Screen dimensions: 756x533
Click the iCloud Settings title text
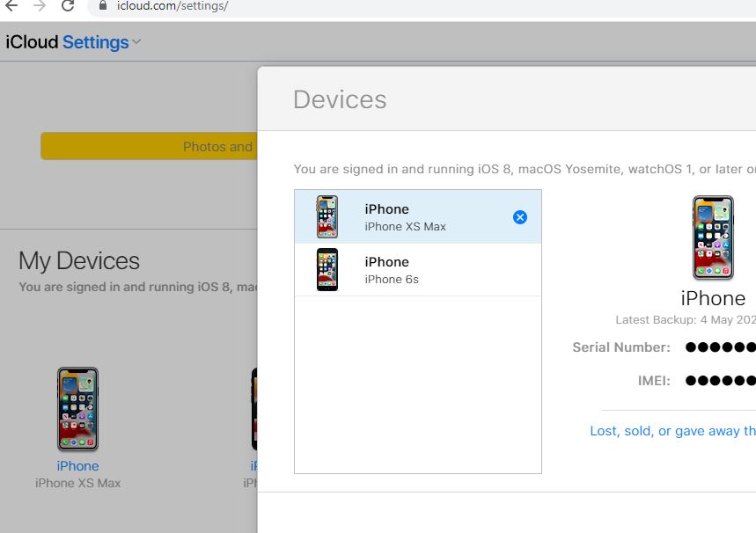point(67,42)
